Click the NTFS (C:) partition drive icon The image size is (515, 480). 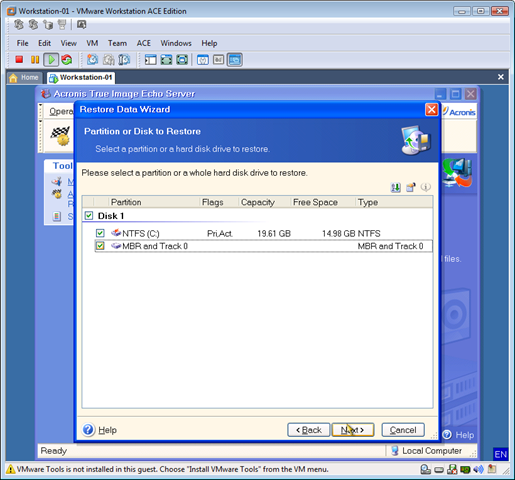[116, 233]
